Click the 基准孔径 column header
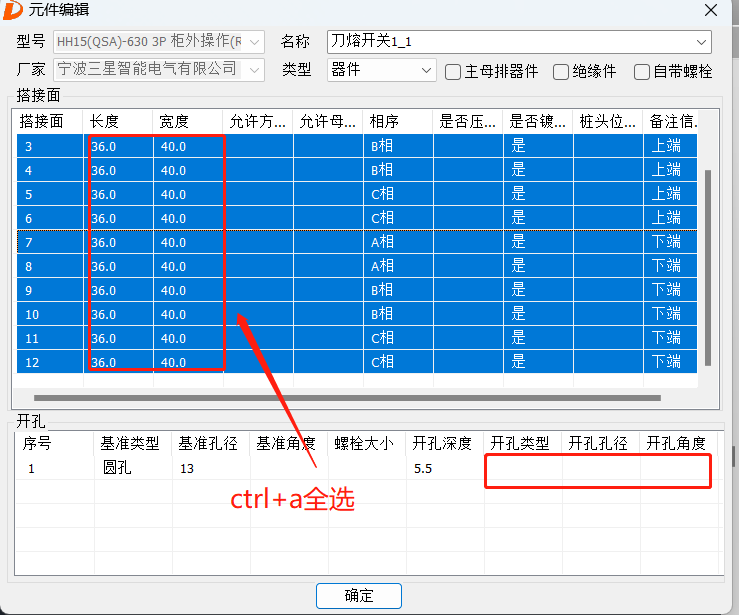The width and height of the screenshot is (739, 615). coord(210,443)
